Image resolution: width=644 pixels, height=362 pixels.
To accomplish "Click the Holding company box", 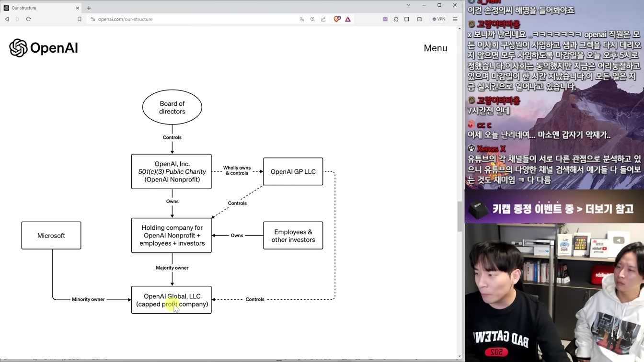I will point(172,236).
